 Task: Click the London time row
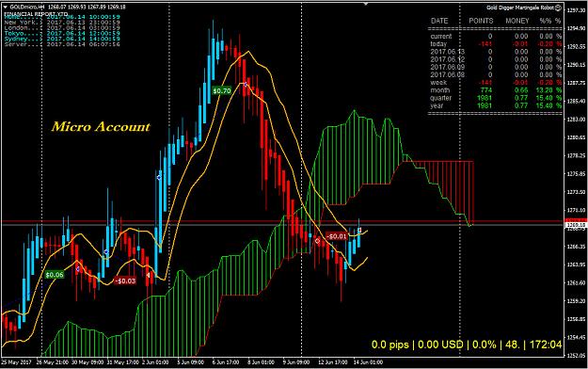click(62, 28)
